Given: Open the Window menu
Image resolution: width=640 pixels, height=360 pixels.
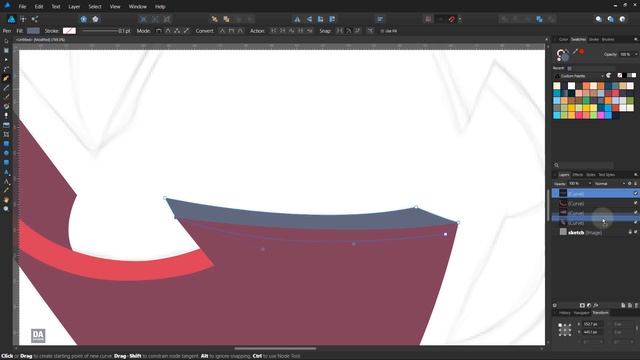Looking at the screenshot, I should [138, 7].
